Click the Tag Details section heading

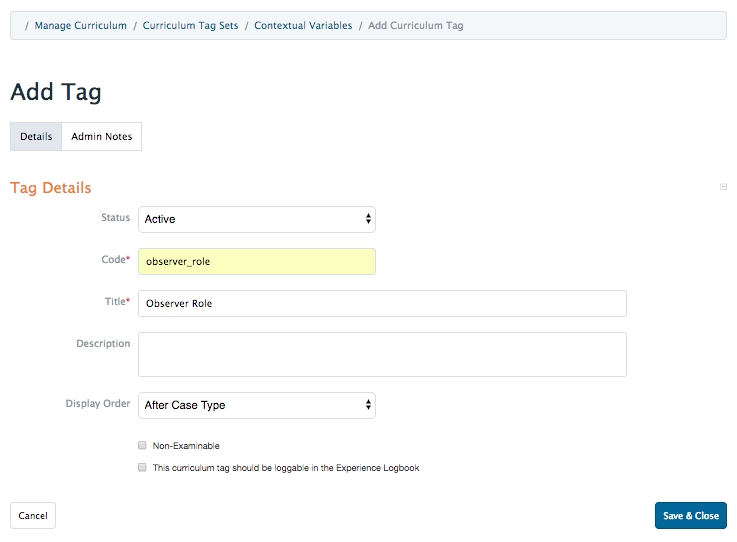pyautogui.click(x=51, y=188)
